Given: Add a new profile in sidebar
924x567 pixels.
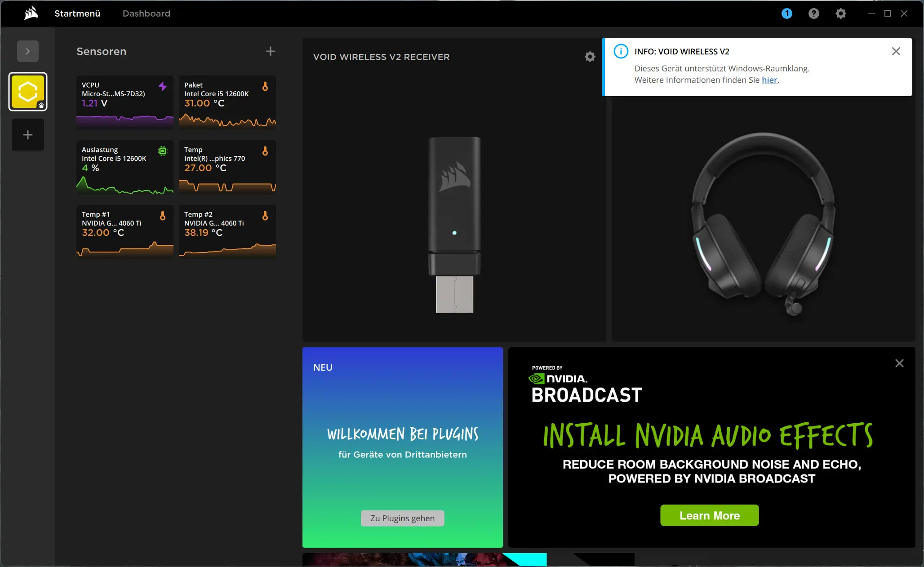Looking at the screenshot, I should 28,135.
